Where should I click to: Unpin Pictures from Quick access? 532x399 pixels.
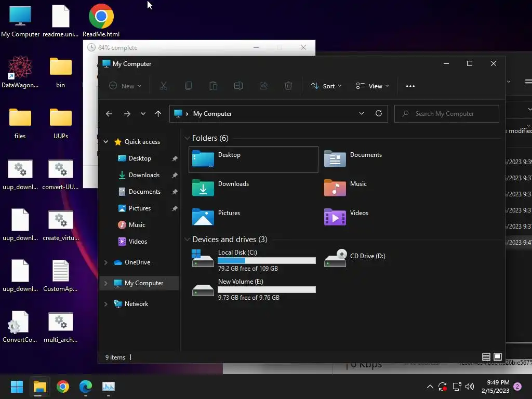pyautogui.click(x=175, y=208)
